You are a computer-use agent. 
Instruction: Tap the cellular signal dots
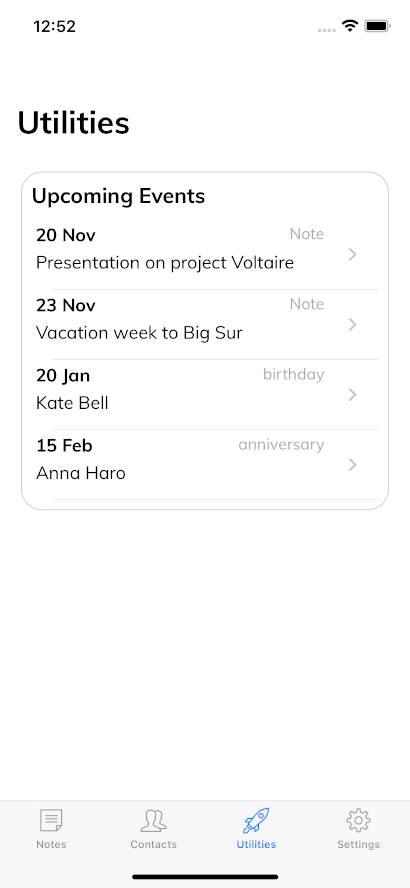[327, 29]
